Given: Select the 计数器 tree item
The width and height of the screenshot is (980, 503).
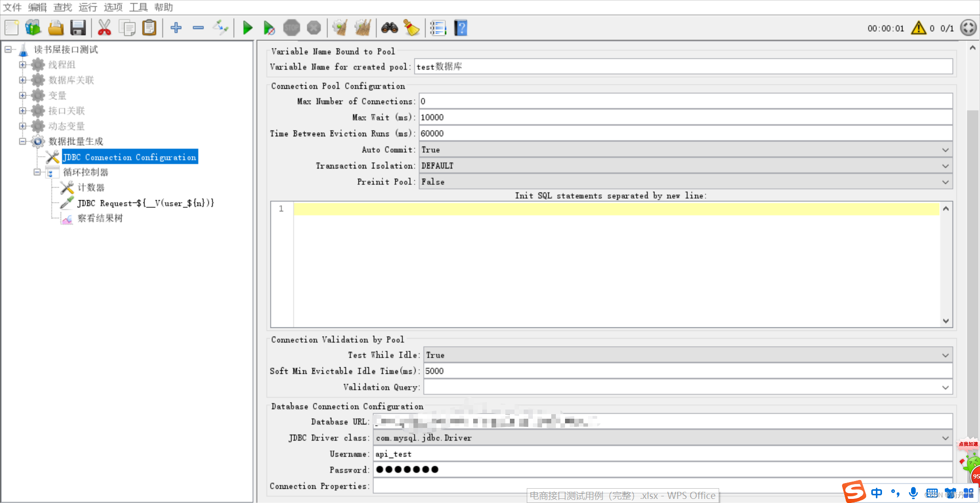Looking at the screenshot, I should pyautogui.click(x=91, y=187).
